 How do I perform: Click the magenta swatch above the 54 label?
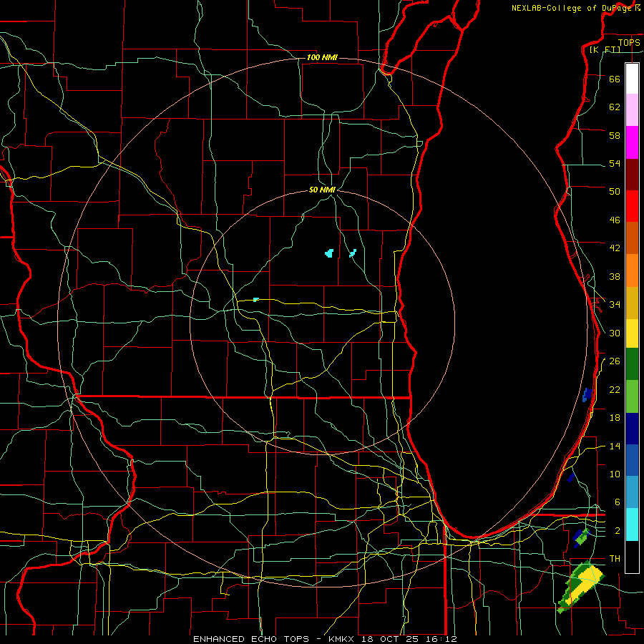pos(632,142)
